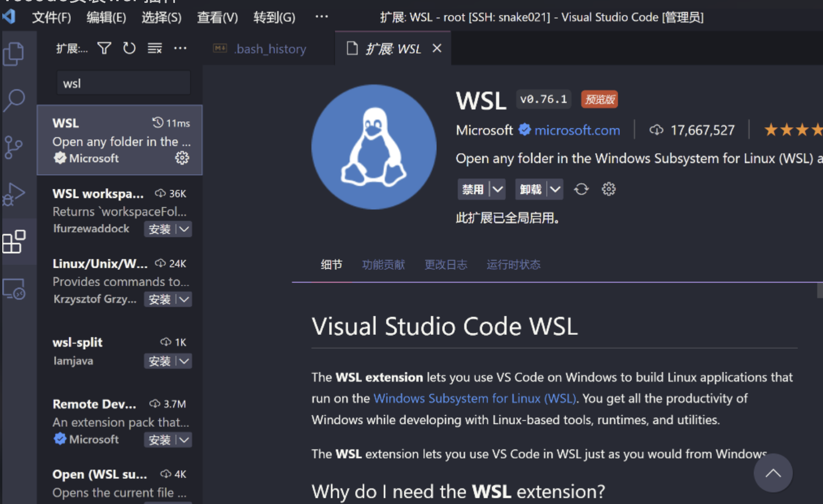Click the VS Code logo icon
Image resolution: width=823 pixels, height=504 pixels.
tap(9, 17)
